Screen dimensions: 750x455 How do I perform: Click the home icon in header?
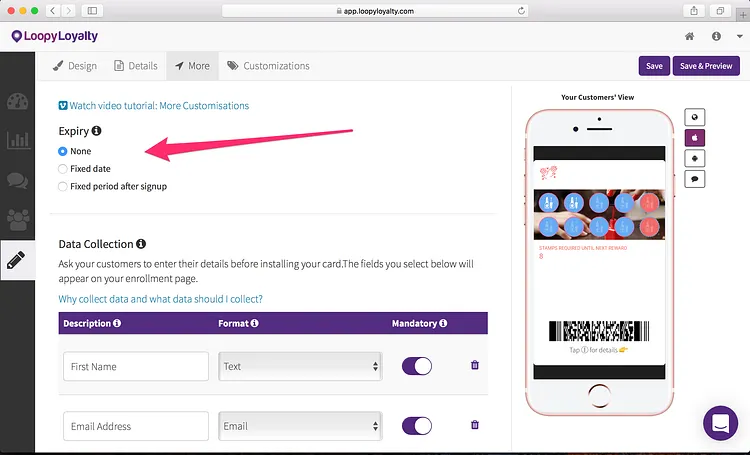click(689, 36)
